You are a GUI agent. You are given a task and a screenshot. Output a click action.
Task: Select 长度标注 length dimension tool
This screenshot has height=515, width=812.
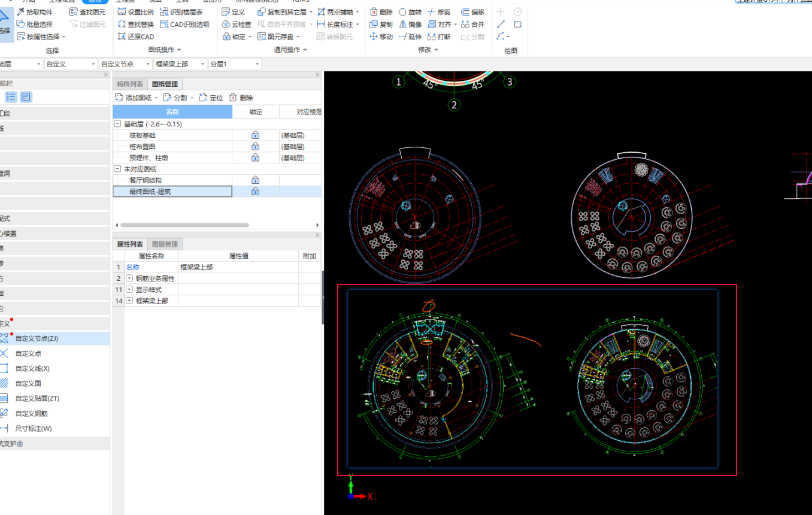335,25
